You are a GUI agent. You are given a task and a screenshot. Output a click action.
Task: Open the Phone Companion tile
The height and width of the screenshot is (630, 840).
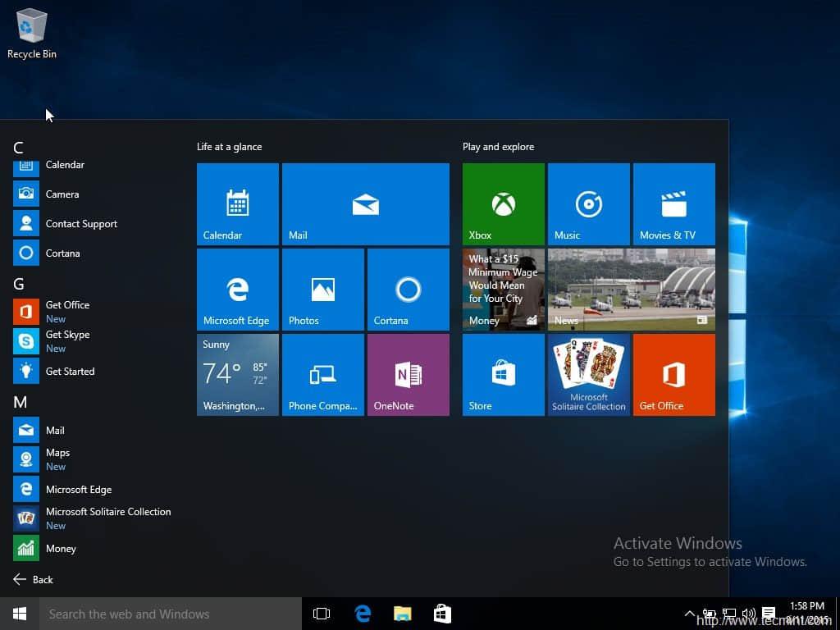point(322,374)
